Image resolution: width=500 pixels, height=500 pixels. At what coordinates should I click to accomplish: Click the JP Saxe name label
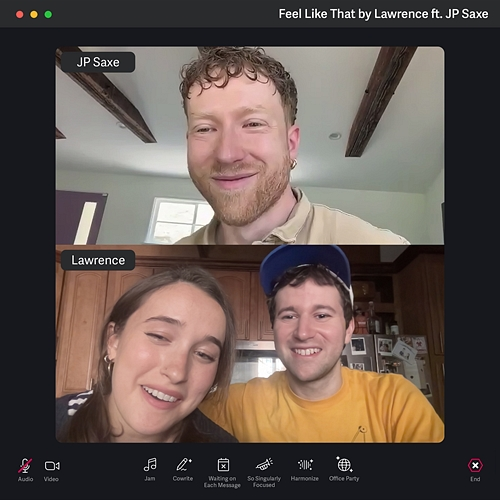tap(98, 62)
